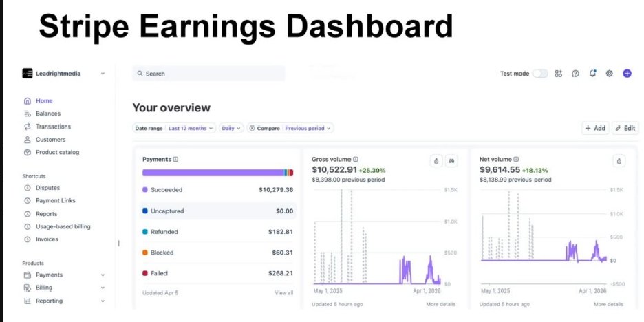Viewport: 644px width, 322px height.
Task: Click the clock icon beside Payment Links
Action: coord(28,200)
